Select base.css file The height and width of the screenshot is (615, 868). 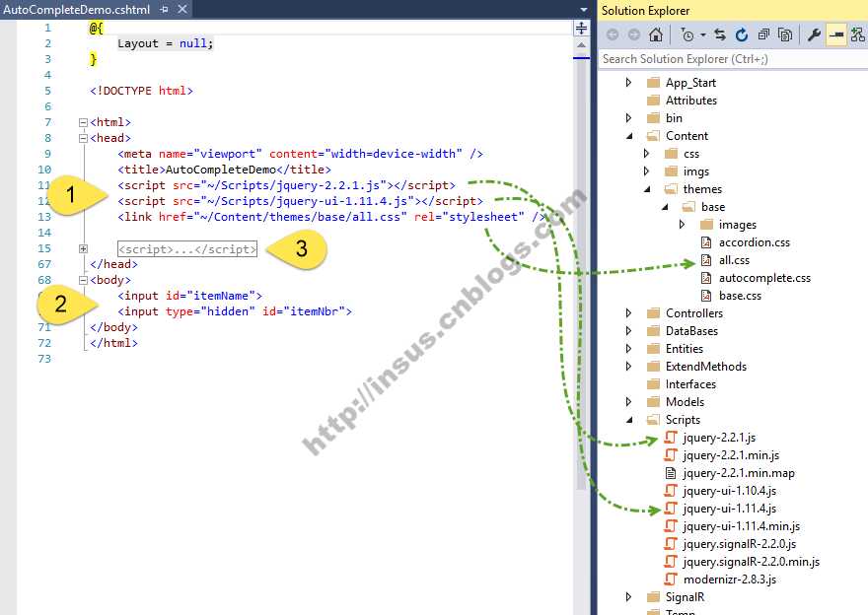pyautogui.click(x=740, y=296)
